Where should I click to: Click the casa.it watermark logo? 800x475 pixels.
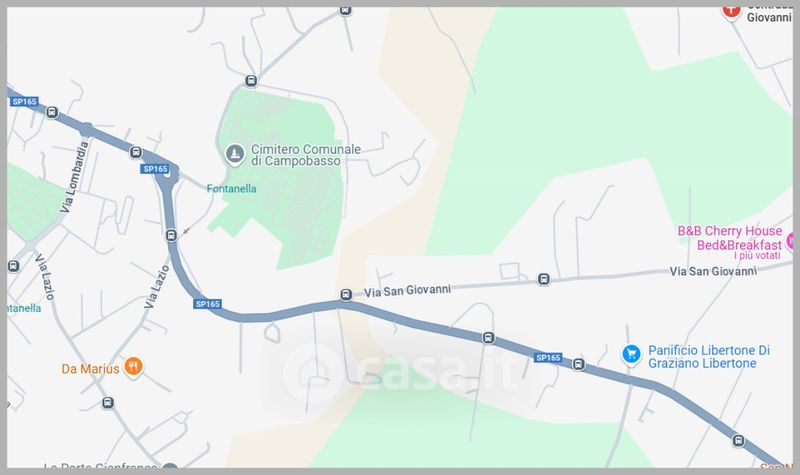click(402, 375)
